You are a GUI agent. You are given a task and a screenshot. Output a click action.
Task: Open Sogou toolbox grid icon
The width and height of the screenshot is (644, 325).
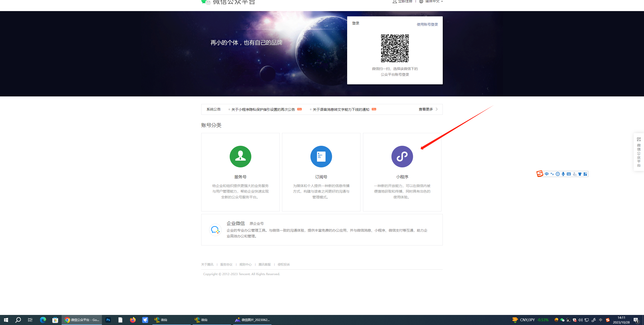(585, 174)
